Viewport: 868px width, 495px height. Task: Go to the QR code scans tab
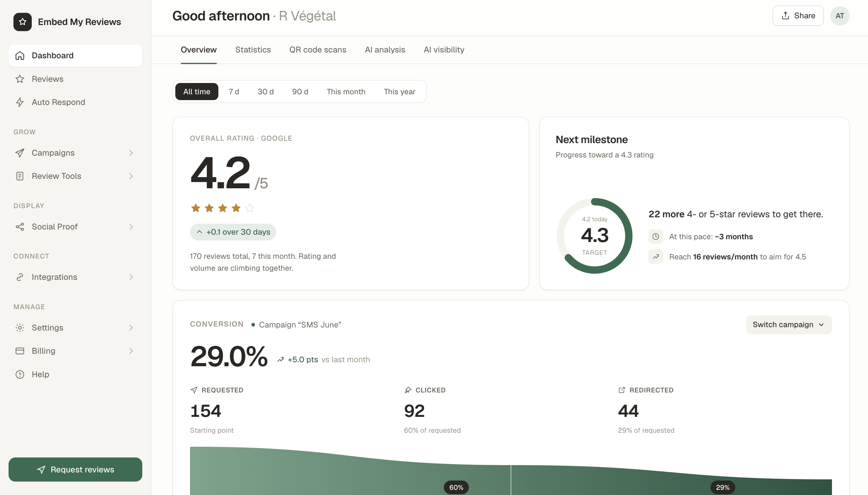coord(318,50)
